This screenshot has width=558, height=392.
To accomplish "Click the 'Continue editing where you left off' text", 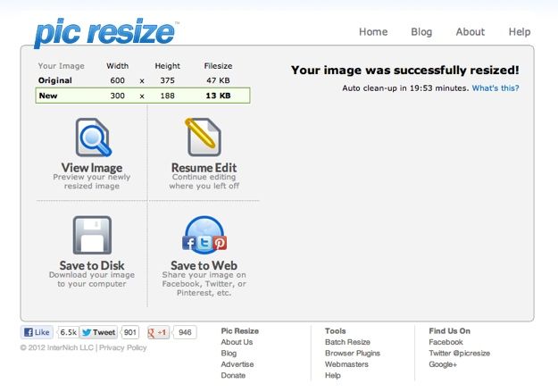I will click(x=204, y=181).
